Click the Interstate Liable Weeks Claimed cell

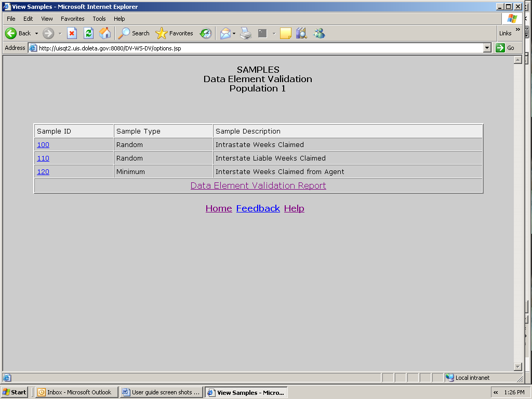pyautogui.click(x=348, y=158)
